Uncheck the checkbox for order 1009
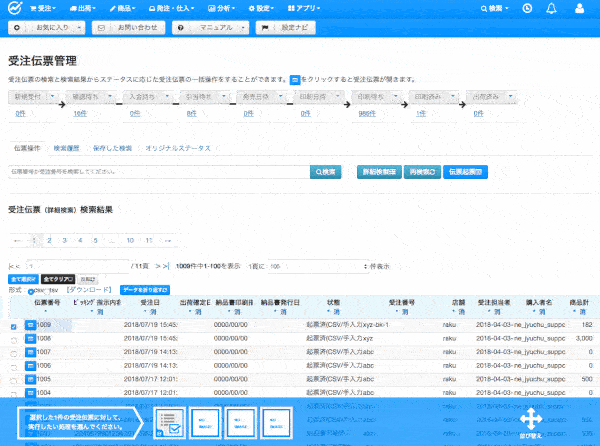This screenshot has height=446, width=600. coord(14,327)
